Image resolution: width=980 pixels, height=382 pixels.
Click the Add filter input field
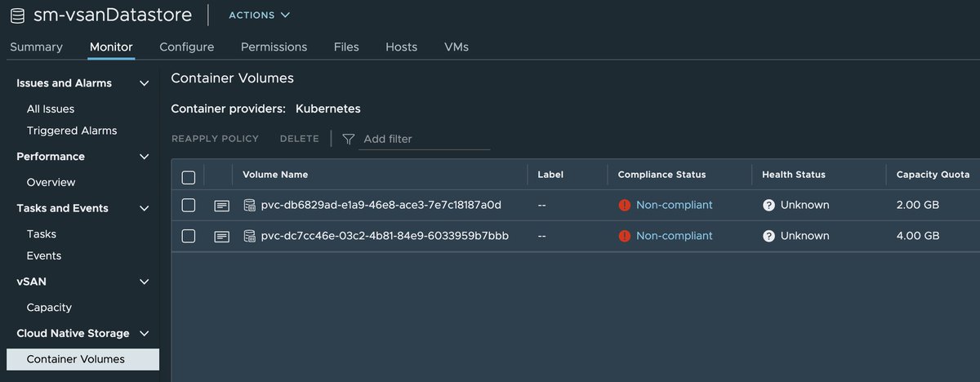click(x=425, y=139)
